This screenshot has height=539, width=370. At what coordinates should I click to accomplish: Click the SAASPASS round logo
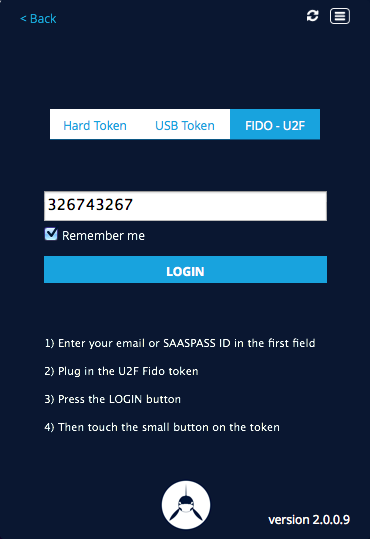click(186, 505)
